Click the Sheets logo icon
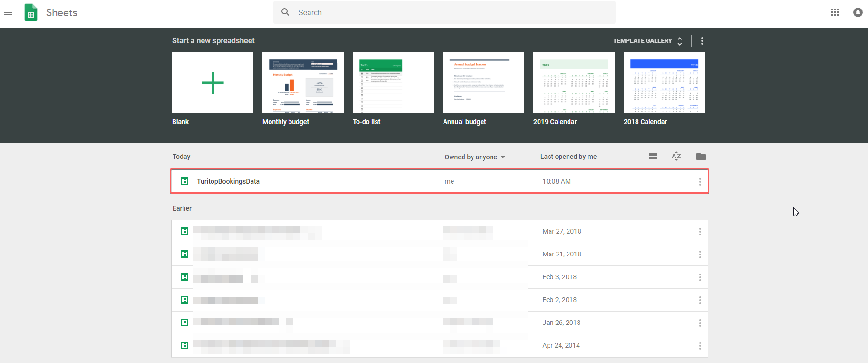This screenshot has height=363, width=868. tap(31, 12)
